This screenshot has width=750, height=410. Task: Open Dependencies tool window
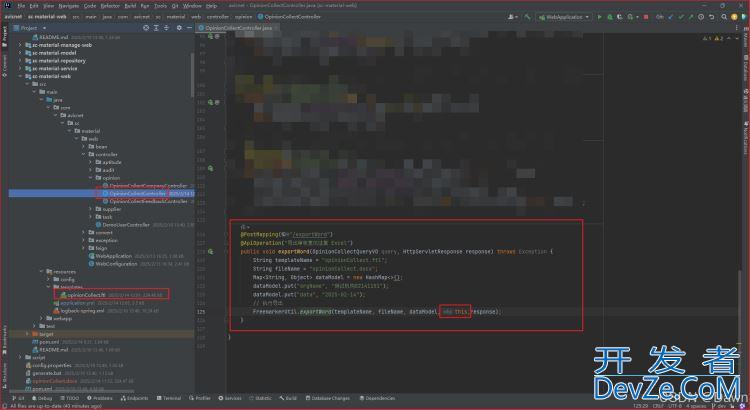click(377, 398)
